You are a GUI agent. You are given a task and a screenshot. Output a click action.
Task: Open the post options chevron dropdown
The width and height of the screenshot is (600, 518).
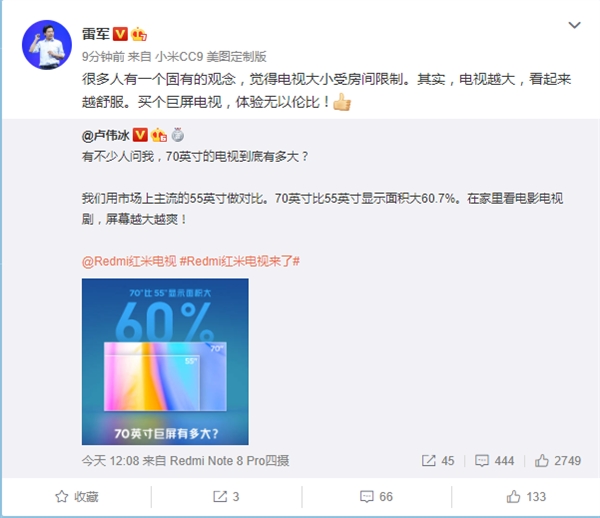(x=574, y=26)
